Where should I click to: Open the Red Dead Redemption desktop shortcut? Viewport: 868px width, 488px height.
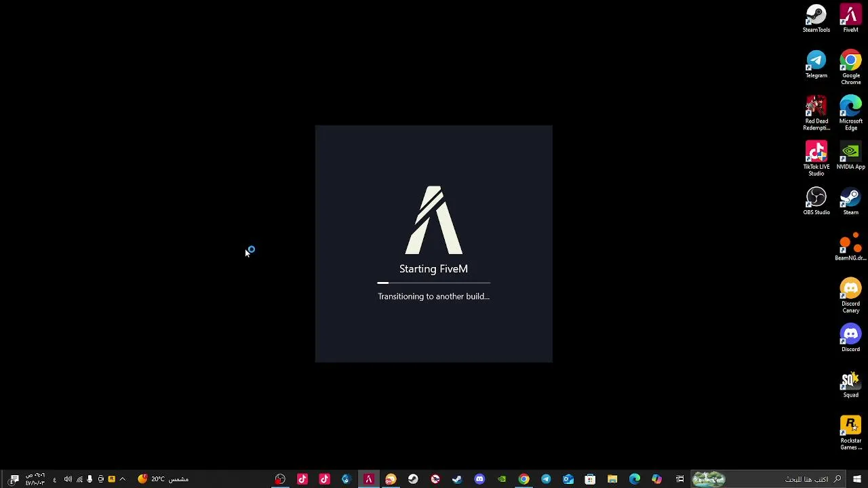[816, 113]
